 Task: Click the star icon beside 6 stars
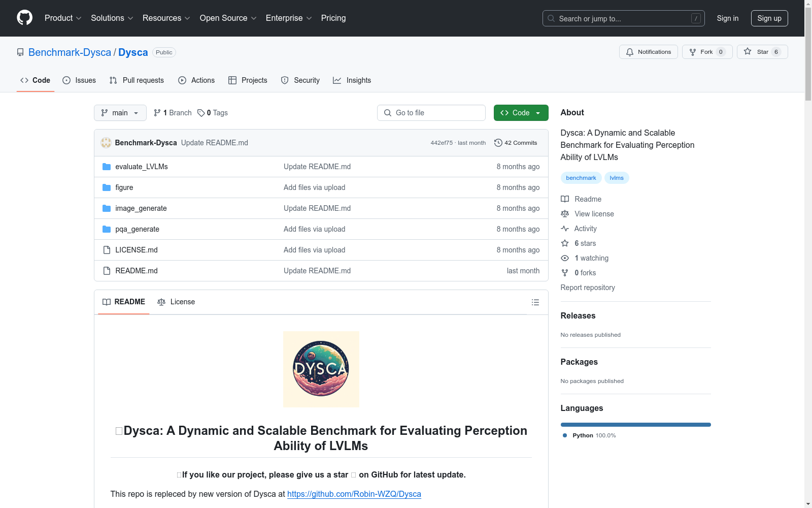tap(565, 243)
